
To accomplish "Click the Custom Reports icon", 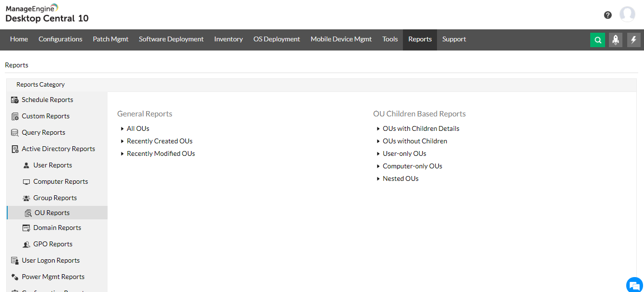I will coord(14,116).
